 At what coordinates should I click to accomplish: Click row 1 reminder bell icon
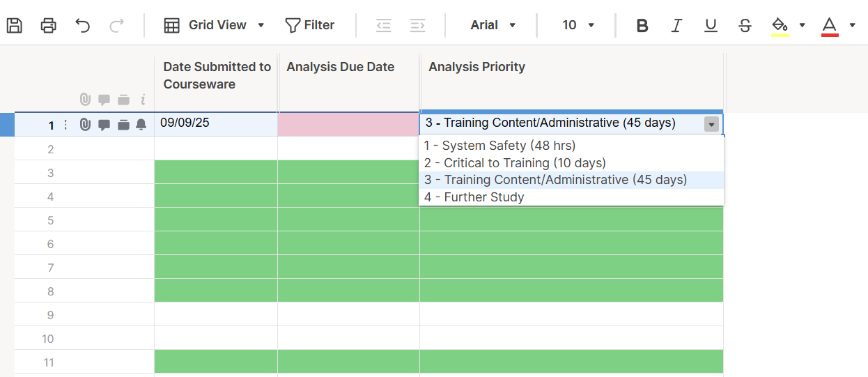(x=141, y=125)
